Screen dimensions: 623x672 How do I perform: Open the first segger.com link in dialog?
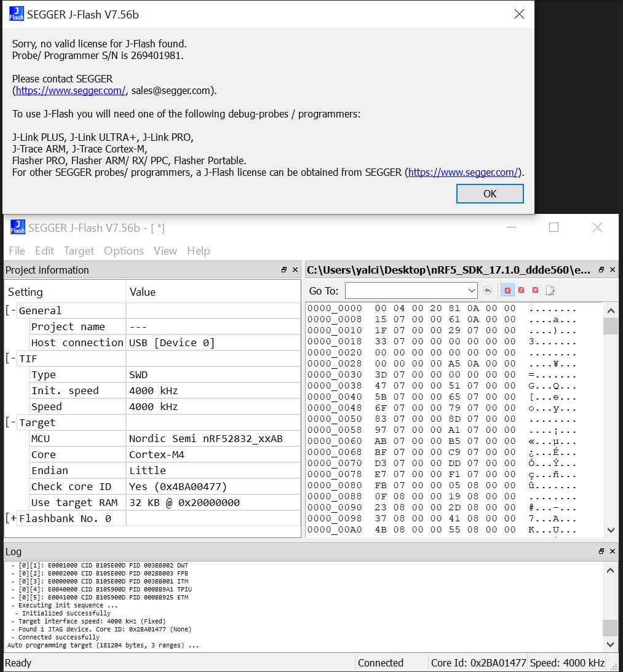tap(71, 90)
